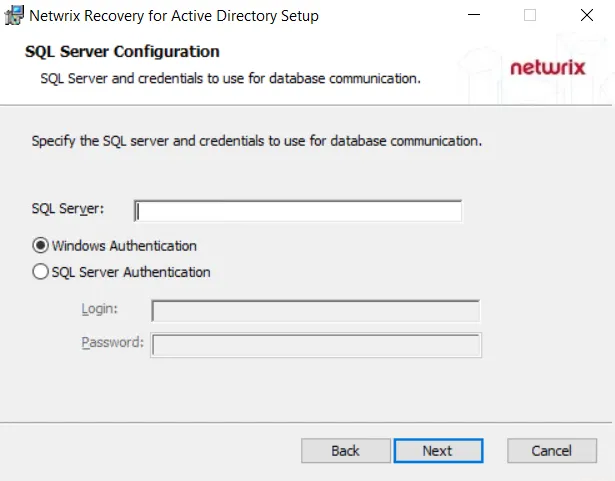Click the window title 'Netwrix Recovery for Active Directory Setup'
Screen dimensions: 615x481
coord(174,16)
